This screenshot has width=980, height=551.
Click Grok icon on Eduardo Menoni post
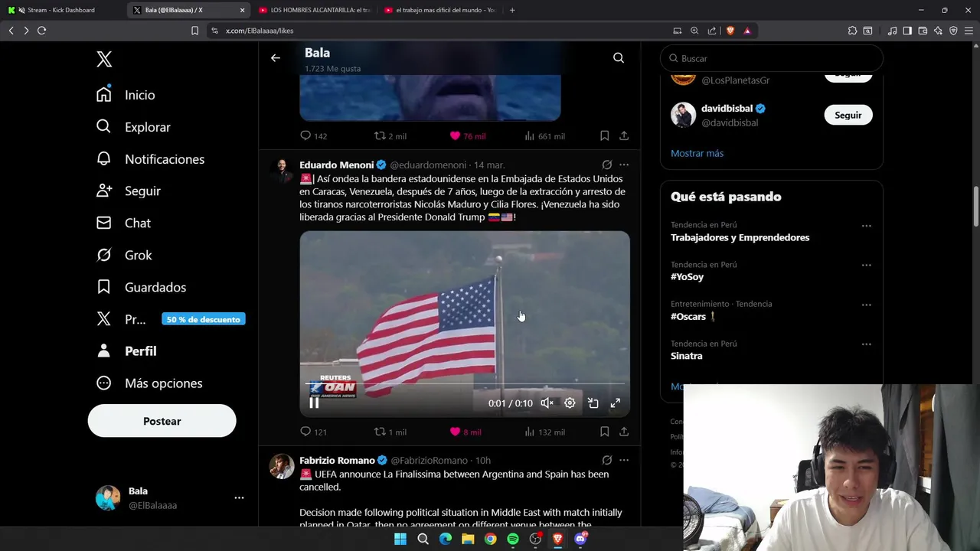(606, 165)
